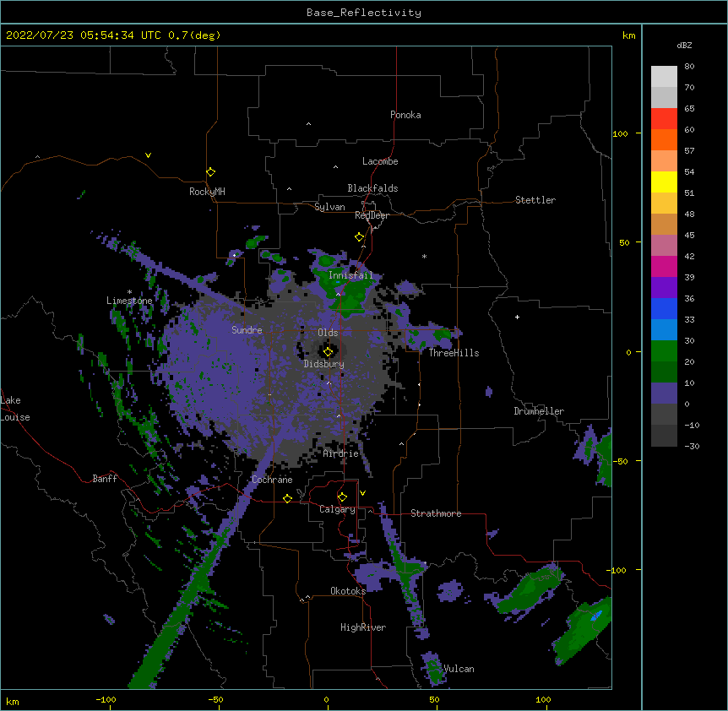This screenshot has width=728, height=711.
Task: Click the white asterisk east of RedDeer
Action: click(424, 256)
